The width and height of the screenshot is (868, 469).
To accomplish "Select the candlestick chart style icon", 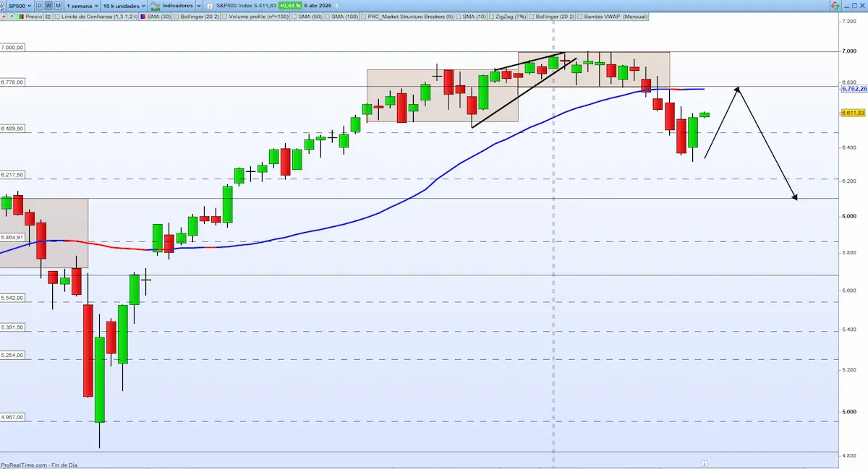I will pyautogui.click(x=21, y=16).
